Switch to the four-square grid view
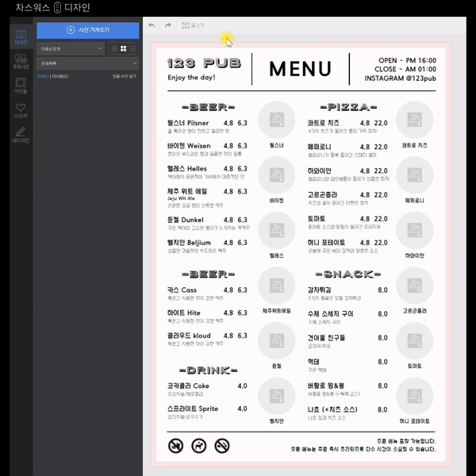This screenshot has width=476, height=476. tap(123, 48)
